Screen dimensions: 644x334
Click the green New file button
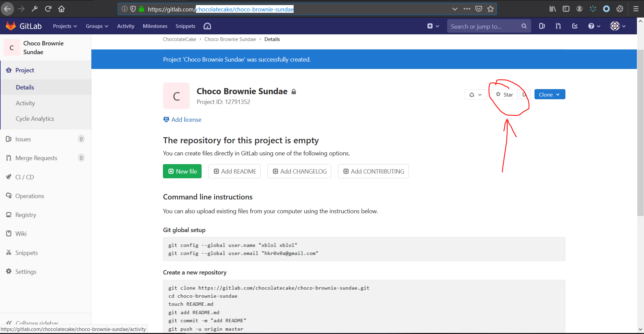click(x=182, y=171)
